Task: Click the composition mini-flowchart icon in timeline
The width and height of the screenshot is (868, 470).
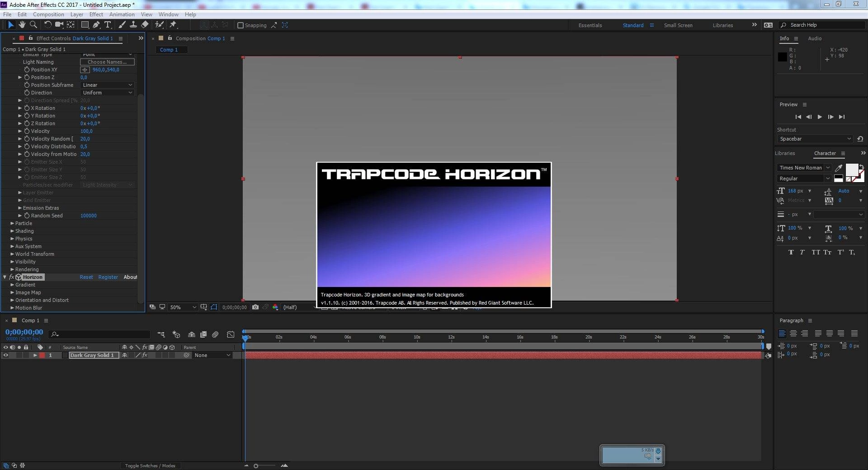Action: click(161, 334)
